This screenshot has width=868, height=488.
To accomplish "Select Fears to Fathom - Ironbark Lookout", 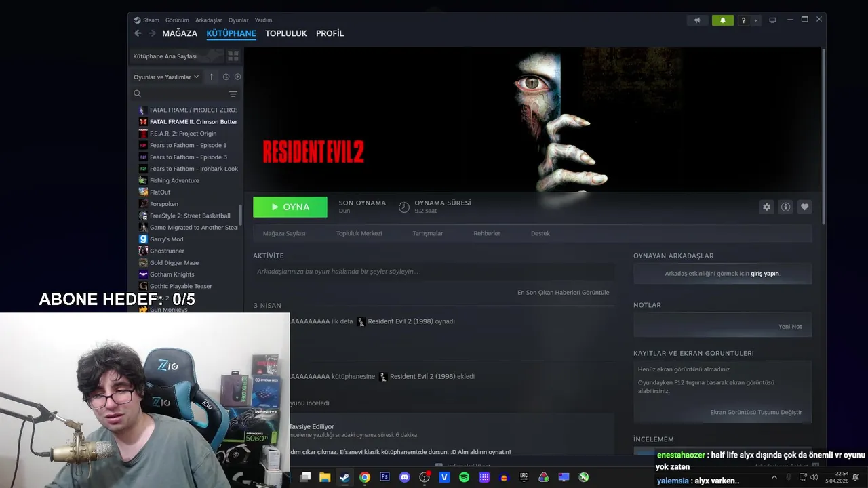I will (189, 169).
